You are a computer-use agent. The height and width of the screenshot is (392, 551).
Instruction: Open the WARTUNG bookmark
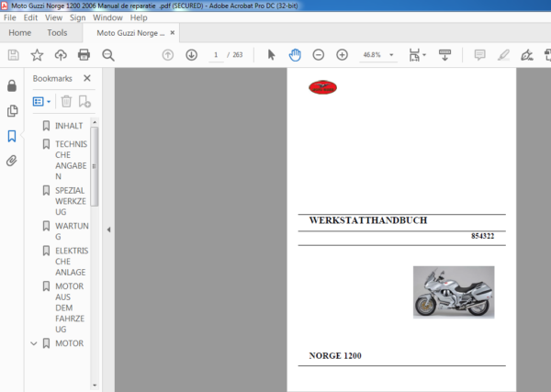point(72,231)
